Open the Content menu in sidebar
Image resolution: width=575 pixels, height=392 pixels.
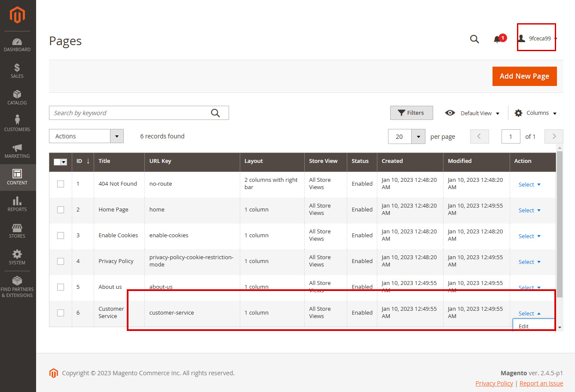tap(17, 177)
